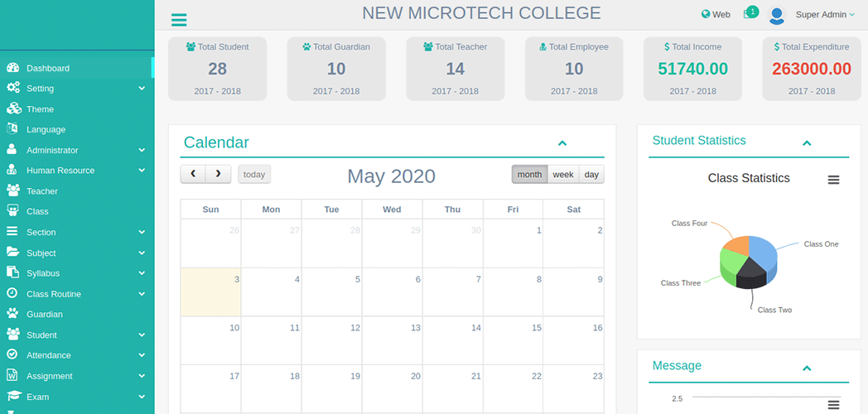Click the Guardian paw icon in sidebar
This screenshot has height=414, width=868.
[x=12, y=314]
